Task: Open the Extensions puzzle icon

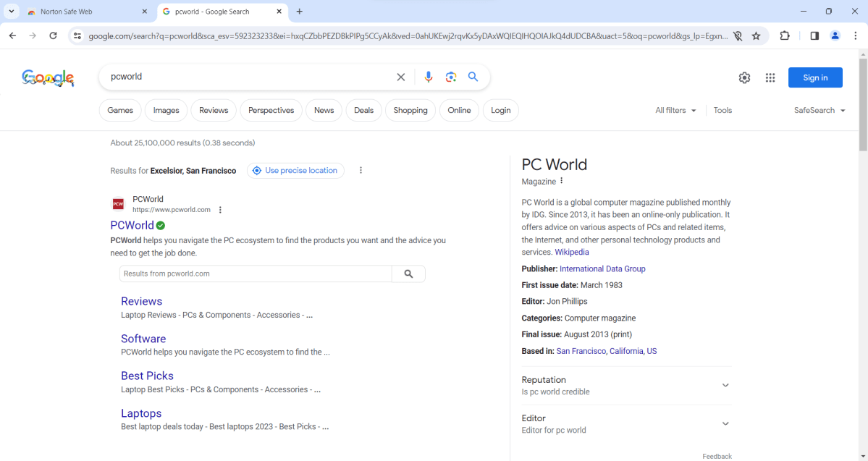Action: (785, 36)
